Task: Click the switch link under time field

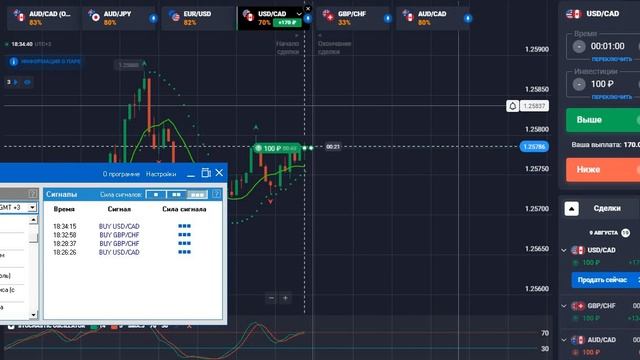Action: (611, 59)
